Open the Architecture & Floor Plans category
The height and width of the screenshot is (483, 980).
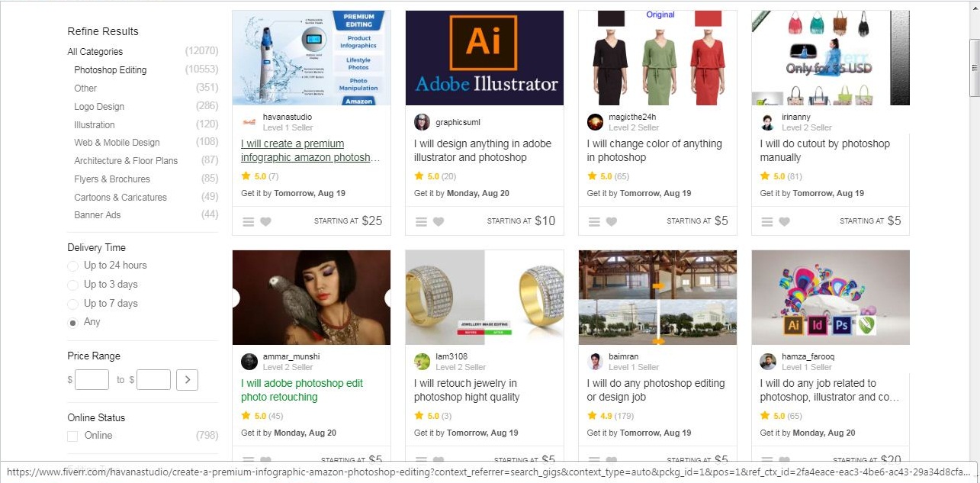click(126, 161)
